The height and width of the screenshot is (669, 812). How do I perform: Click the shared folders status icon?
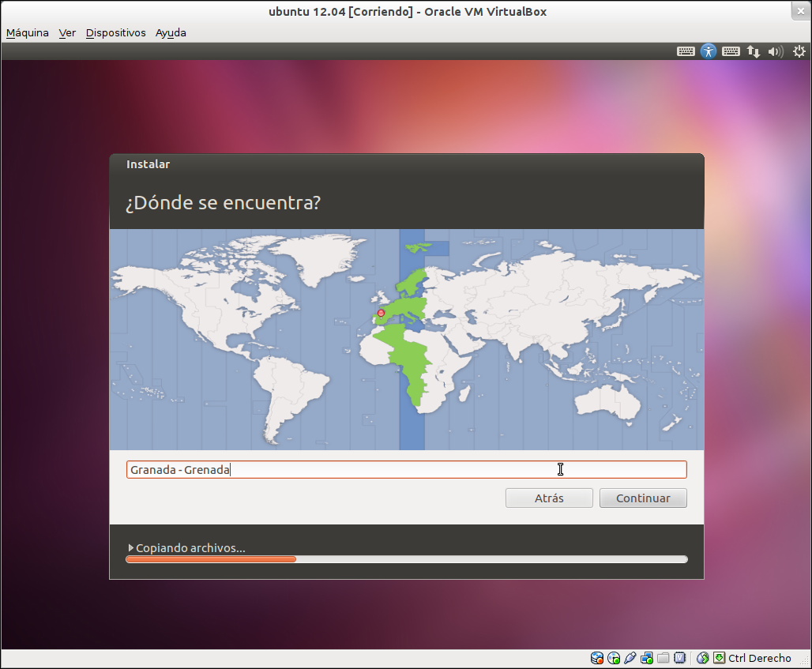[x=664, y=658]
